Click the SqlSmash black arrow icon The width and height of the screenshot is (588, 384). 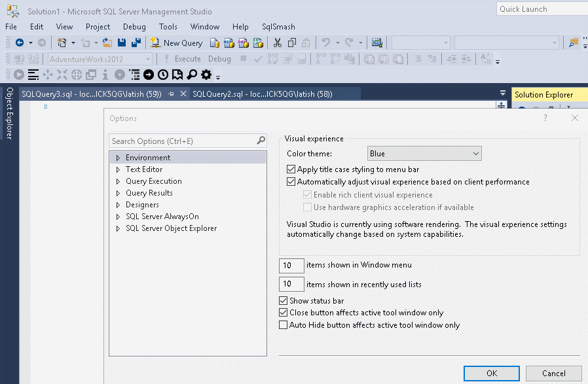(149, 75)
